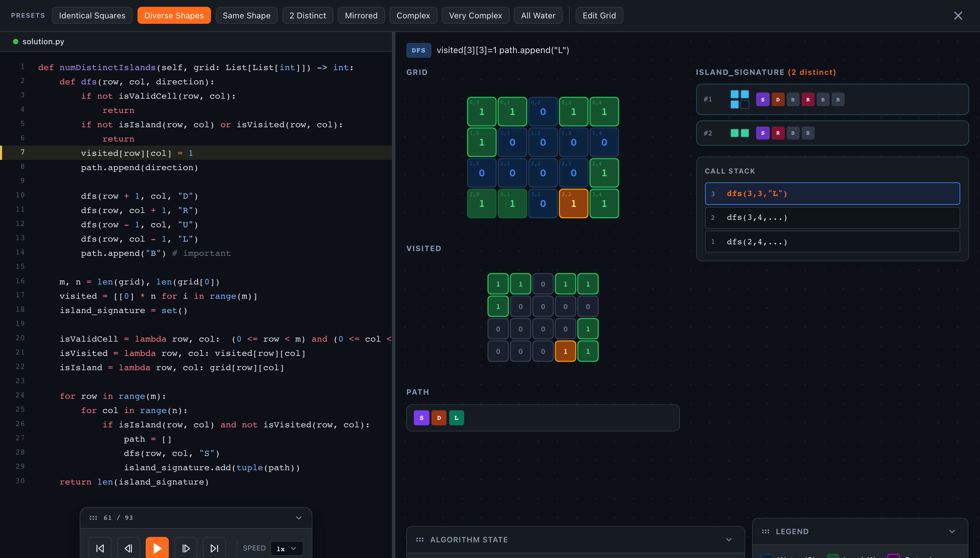Expand the Algorithm State chevron
This screenshot has width=980, height=558.
pos(729,540)
